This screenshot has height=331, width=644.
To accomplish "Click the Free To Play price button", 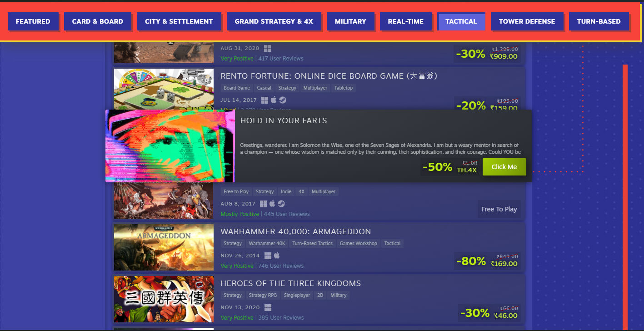I will coord(499,209).
